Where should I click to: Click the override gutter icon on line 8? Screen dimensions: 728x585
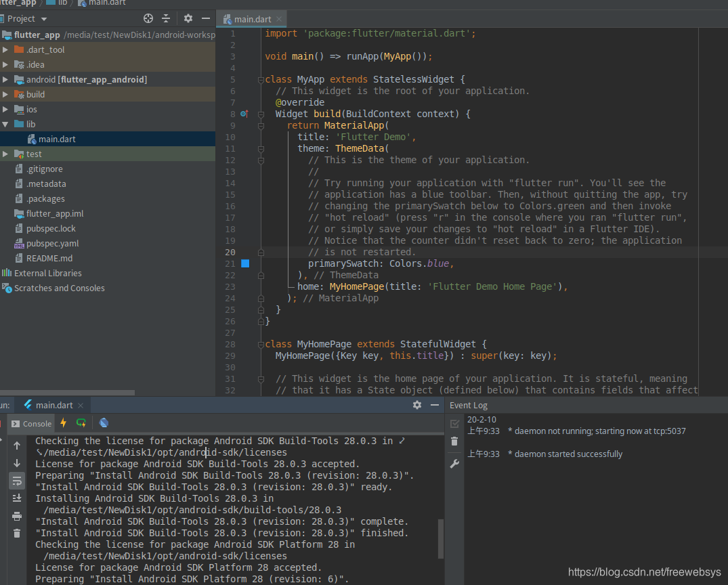click(244, 114)
